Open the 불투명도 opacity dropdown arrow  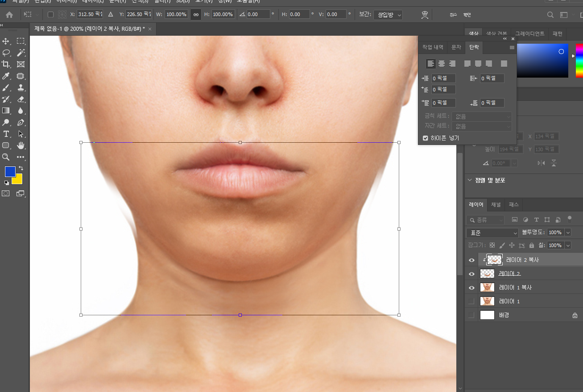(x=568, y=232)
